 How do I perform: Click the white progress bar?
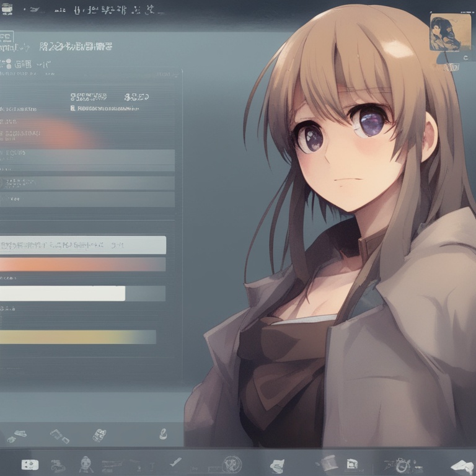(x=62, y=293)
